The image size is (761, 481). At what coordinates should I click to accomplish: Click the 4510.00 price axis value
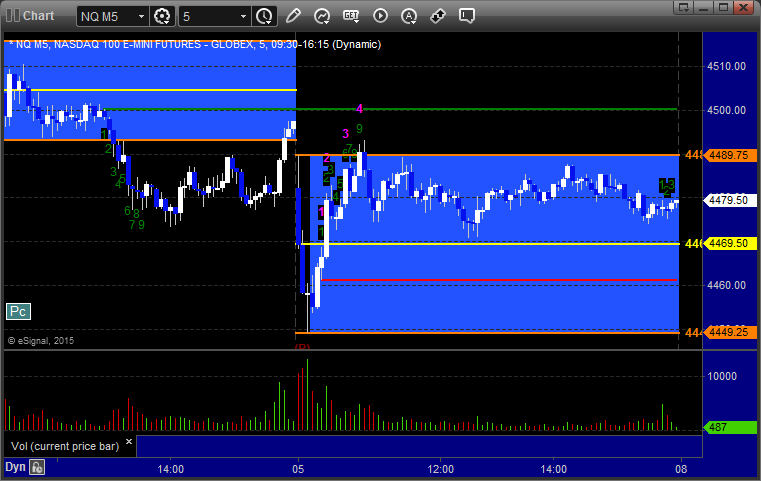coord(727,66)
